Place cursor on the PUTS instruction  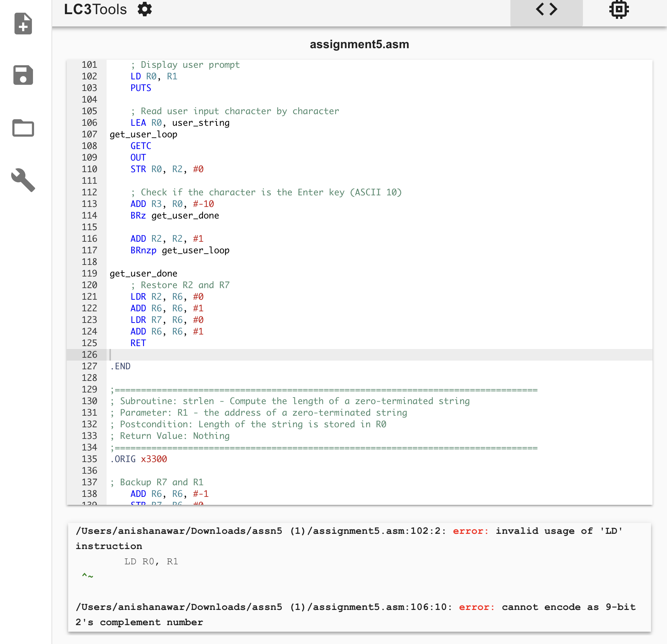[141, 88]
